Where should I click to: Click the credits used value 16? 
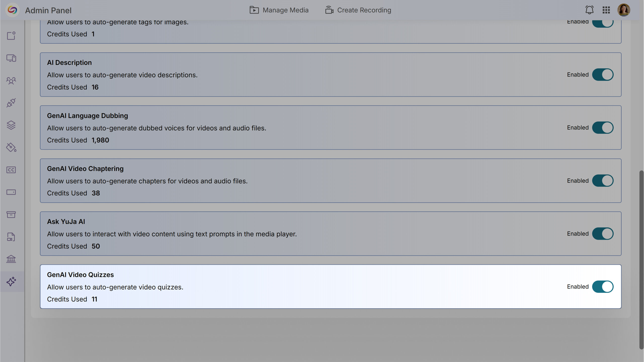coord(95,87)
